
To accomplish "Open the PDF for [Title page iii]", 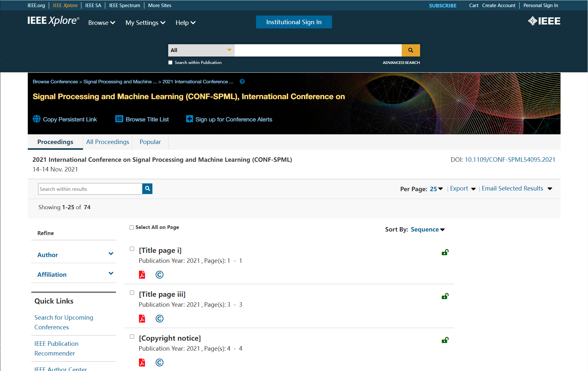I will (142, 318).
